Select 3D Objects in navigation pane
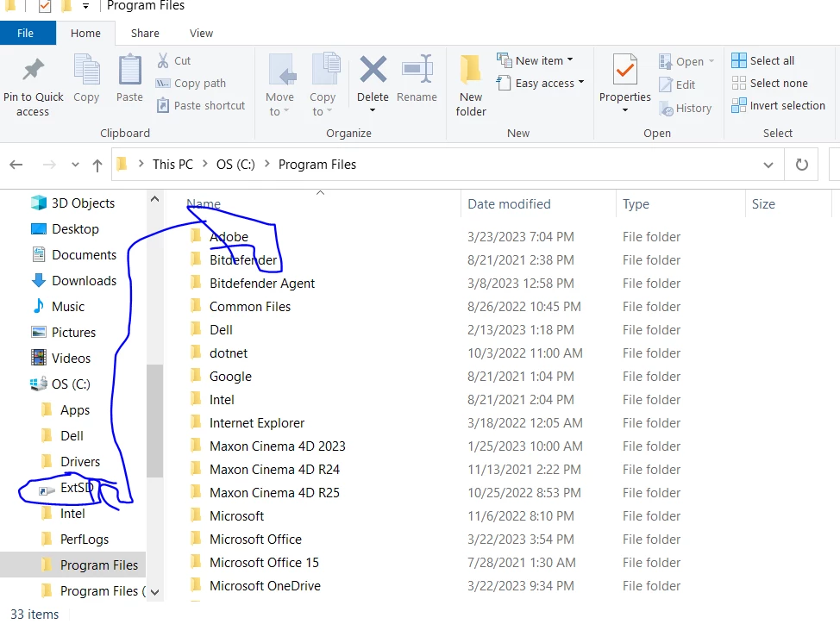This screenshot has height=624, width=840. pos(72,203)
